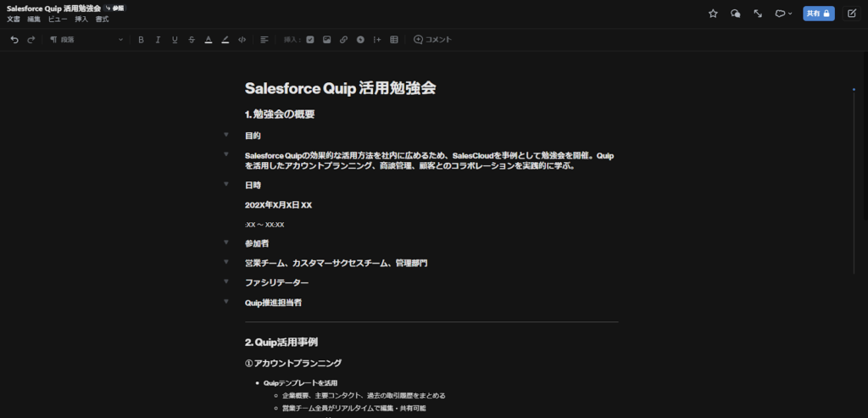Toggle bold formatting
This screenshot has width=868, height=418.
click(x=142, y=40)
